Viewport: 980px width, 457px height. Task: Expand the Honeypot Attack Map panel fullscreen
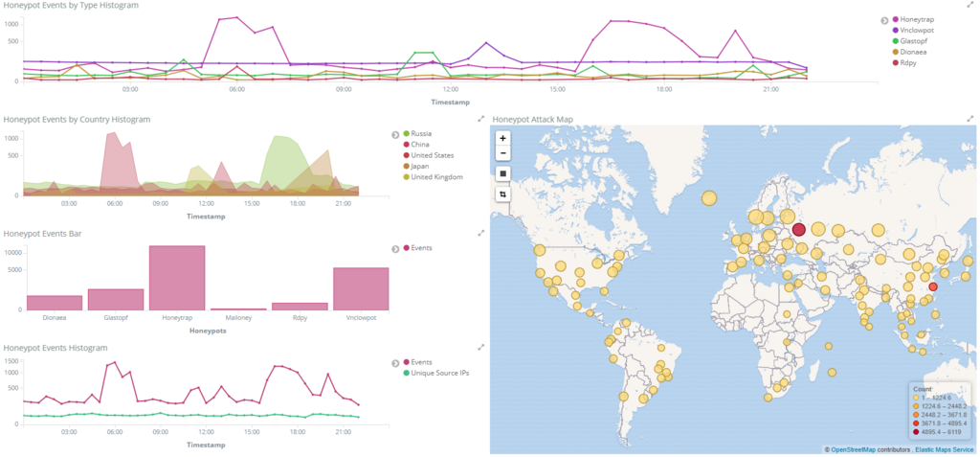(970, 118)
